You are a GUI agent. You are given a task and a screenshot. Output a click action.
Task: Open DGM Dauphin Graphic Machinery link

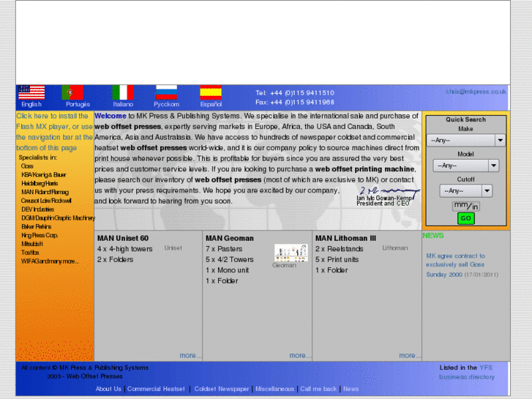pyautogui.click(x=58, y=218)
